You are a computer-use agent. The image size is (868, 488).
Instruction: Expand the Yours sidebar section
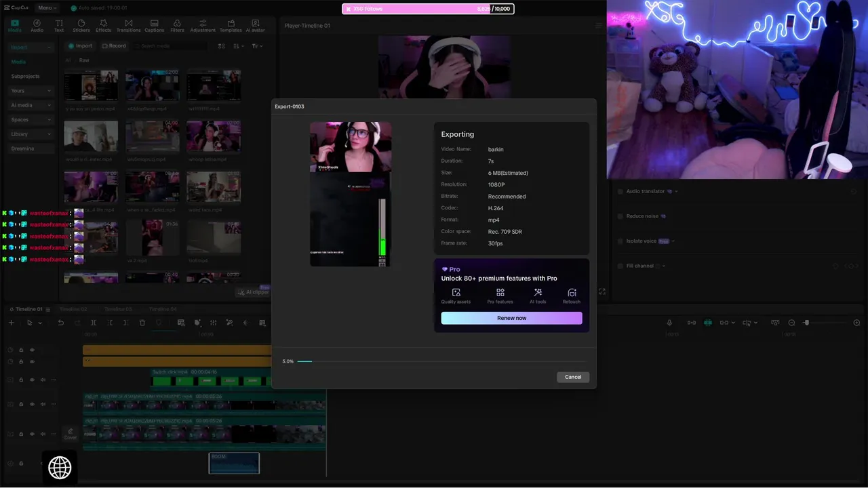(49, 91)
